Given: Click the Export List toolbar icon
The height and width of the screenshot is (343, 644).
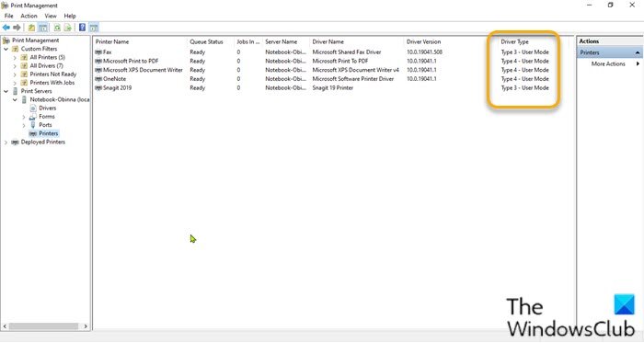Looking at the screenshot, I should (68, 28).
